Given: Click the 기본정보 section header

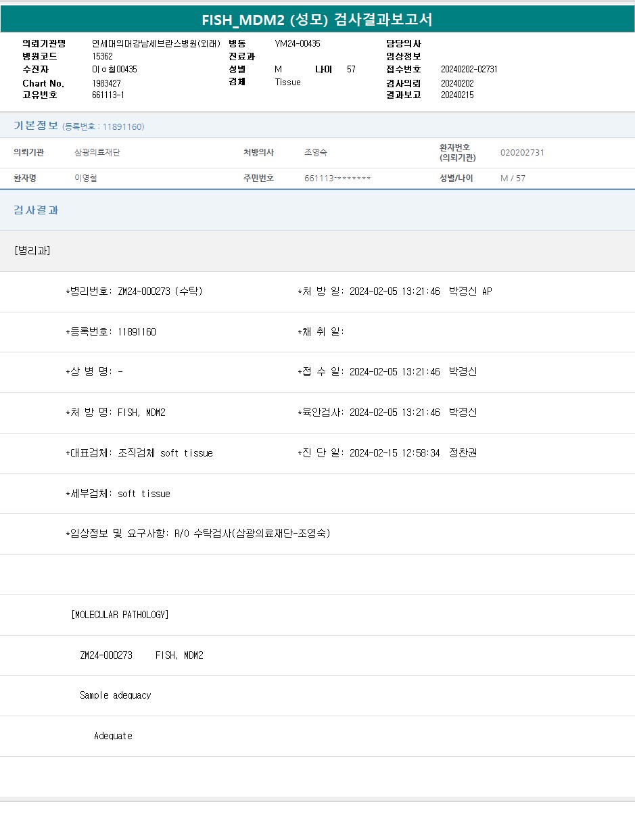Looking at the screenshot, I should click(x=36, y=126).
